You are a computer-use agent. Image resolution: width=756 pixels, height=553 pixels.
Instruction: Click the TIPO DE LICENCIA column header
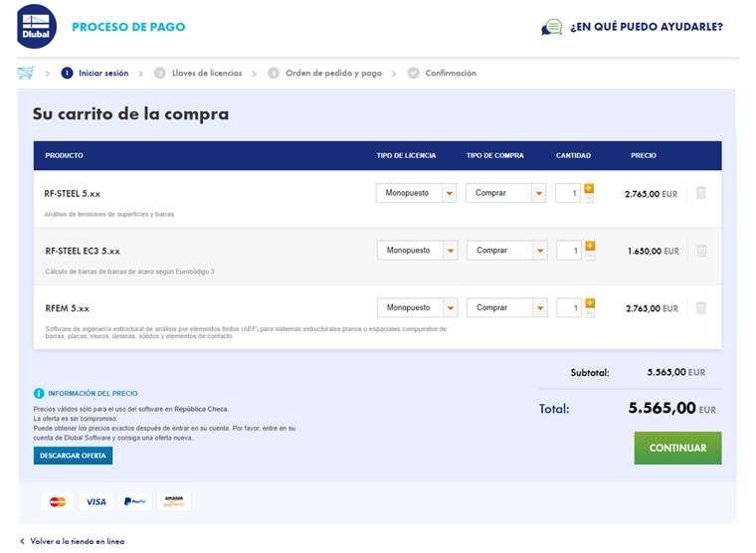tap(406, 156)
